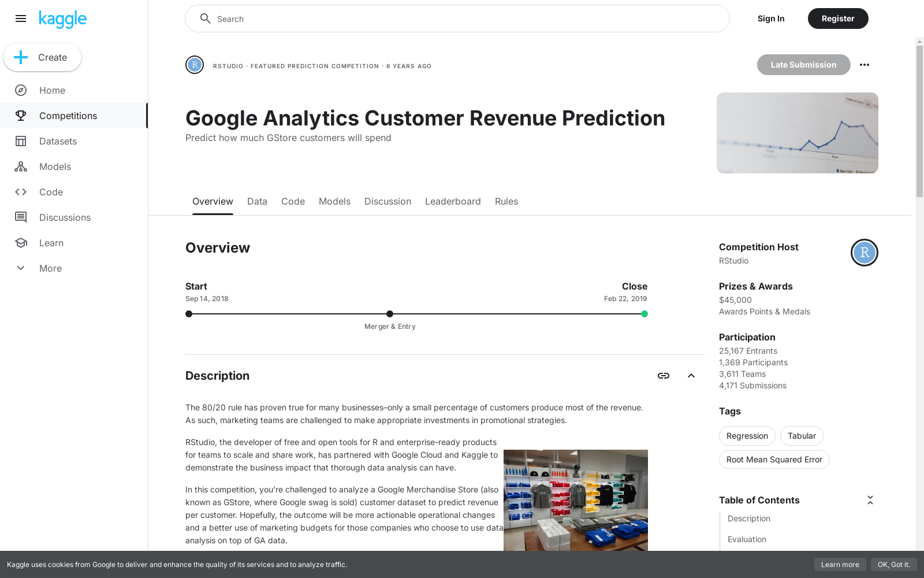Collapse the Description section
The height and width of the screenshot is (578, 924).
(x=691, y=376)
